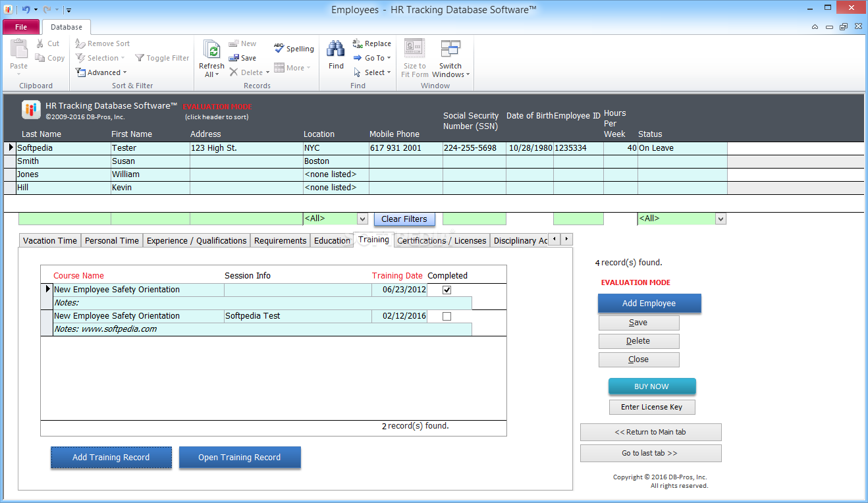Click the Mobile Phone column header
This screenshot has width=868, height=503.
click(x=394, y=134)
